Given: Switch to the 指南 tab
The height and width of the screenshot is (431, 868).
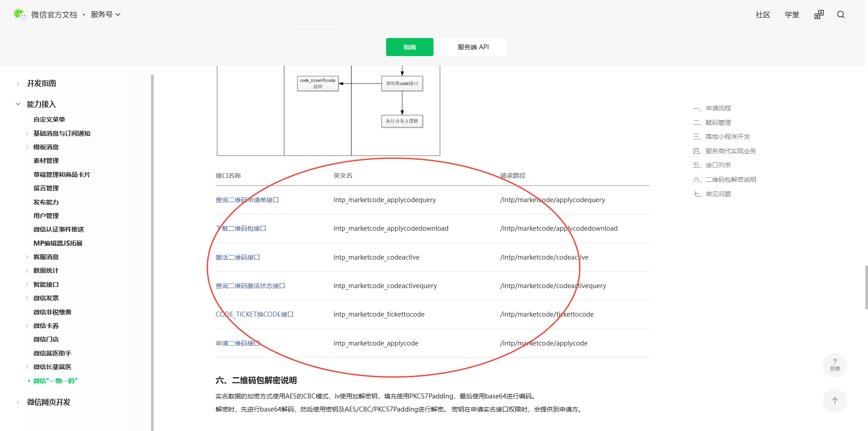Looking at the screenshot, I should point(410,47).
